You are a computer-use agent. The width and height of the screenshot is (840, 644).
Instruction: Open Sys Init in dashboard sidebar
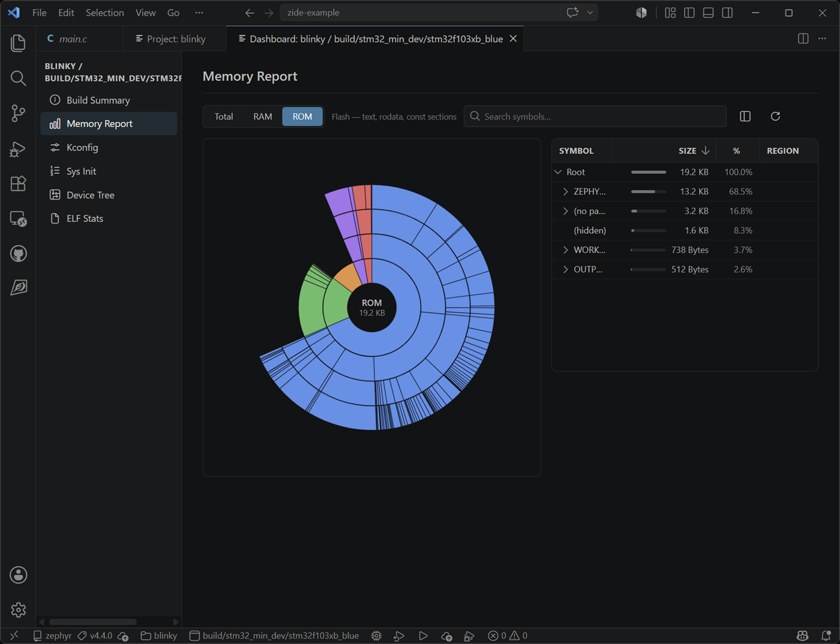coord(109,171)
